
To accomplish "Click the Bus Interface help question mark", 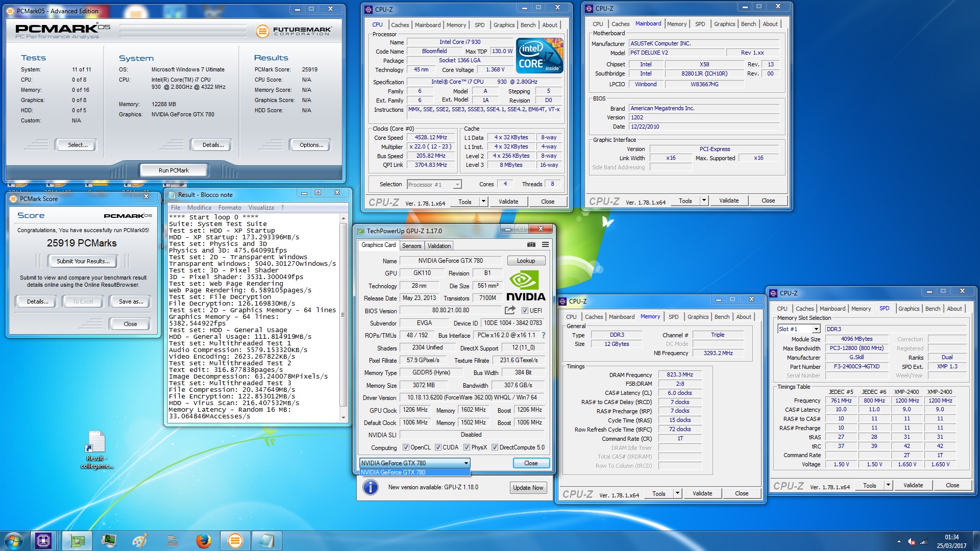I will coord(544,335).
